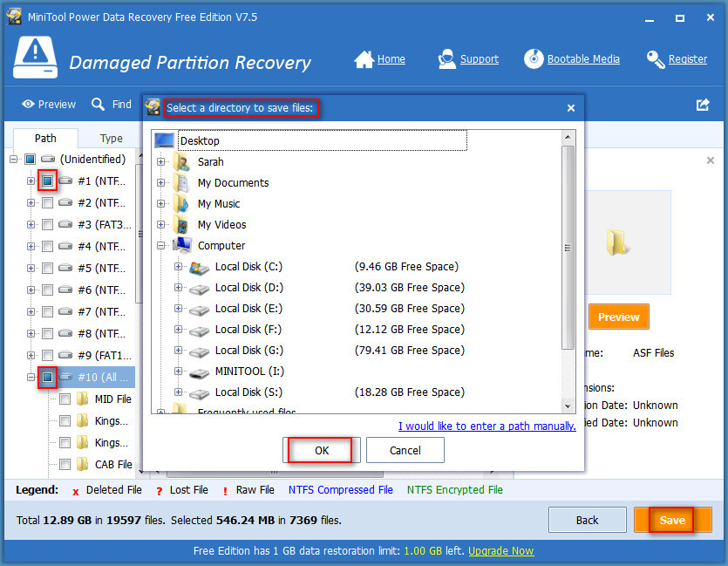Select the Computer icon in tree
The image size is (728, 566).
[x=181, y=245]
